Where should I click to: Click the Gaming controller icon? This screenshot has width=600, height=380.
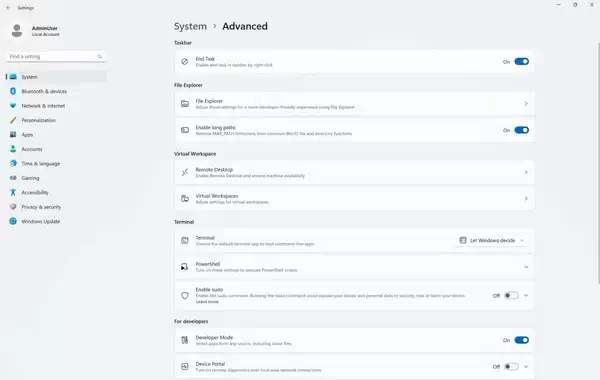(13, 178)
